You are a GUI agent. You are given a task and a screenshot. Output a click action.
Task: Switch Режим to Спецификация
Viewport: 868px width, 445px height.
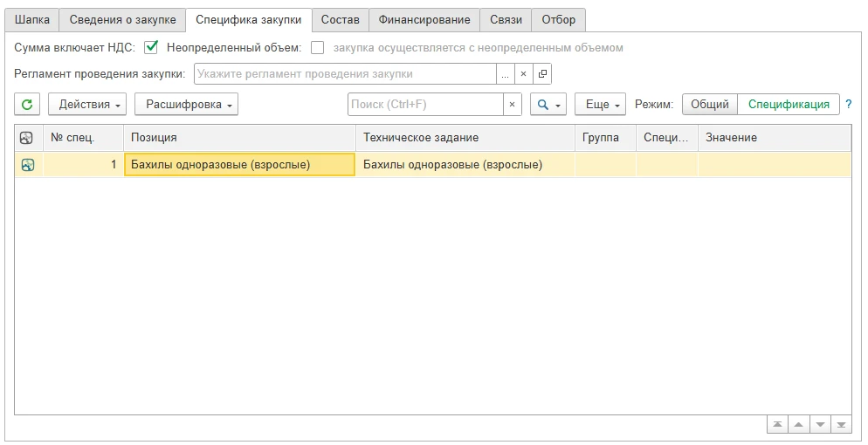click(789, 105)
